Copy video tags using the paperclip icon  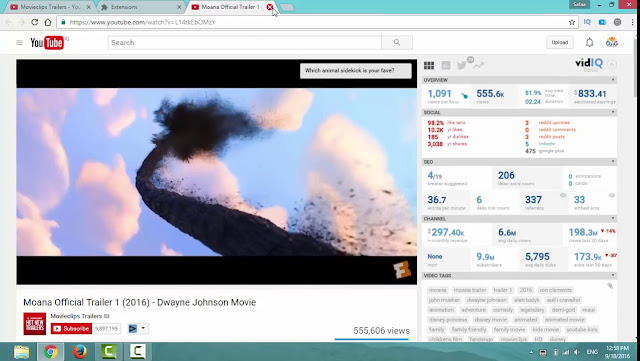pyautogui.click(x=610, y=286)
